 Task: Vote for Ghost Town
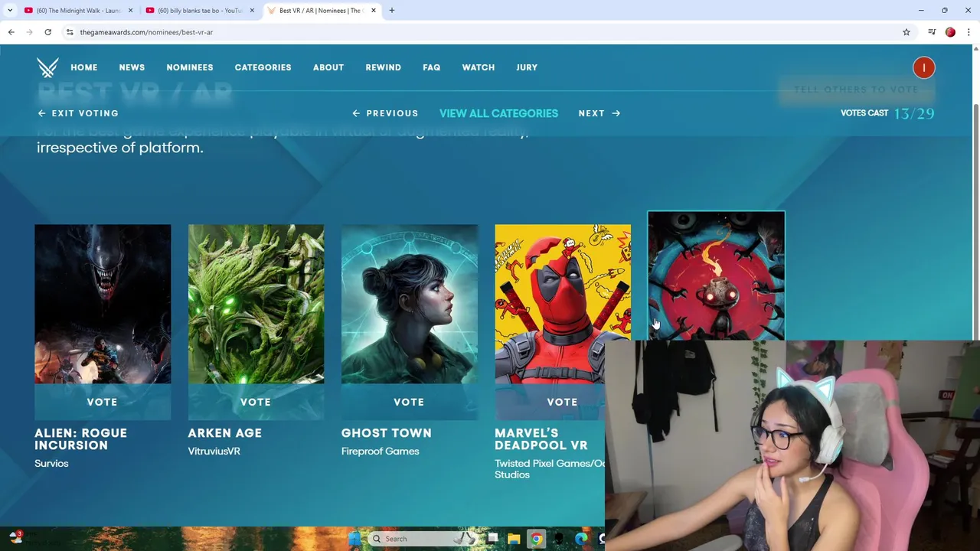pyautogui.click(x=409, y=402)
